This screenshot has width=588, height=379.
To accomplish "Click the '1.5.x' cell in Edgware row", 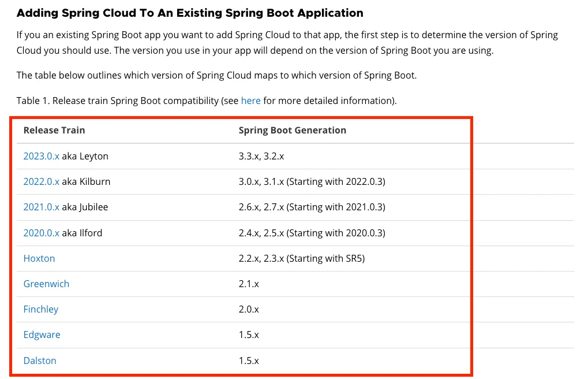I will point(249,335).
